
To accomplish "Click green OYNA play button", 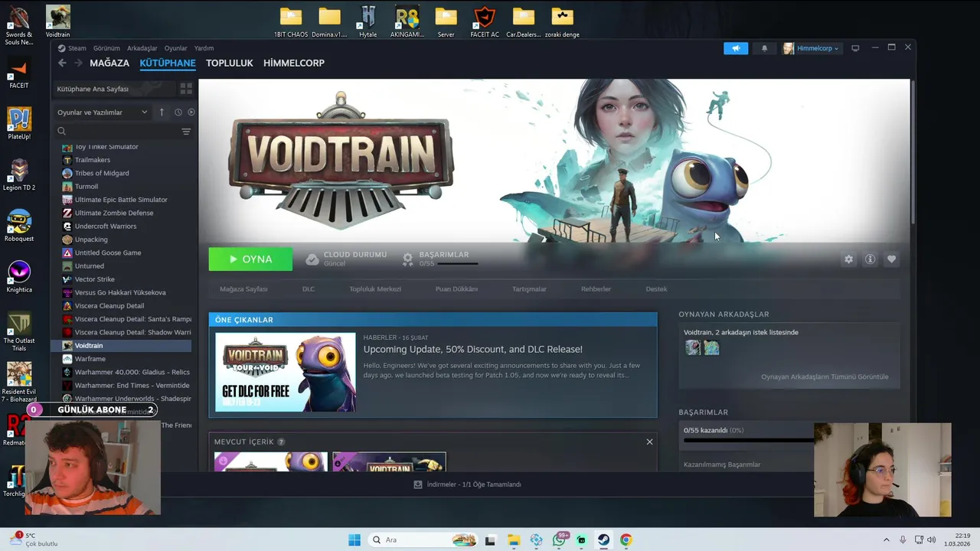I will pos(250,259).
